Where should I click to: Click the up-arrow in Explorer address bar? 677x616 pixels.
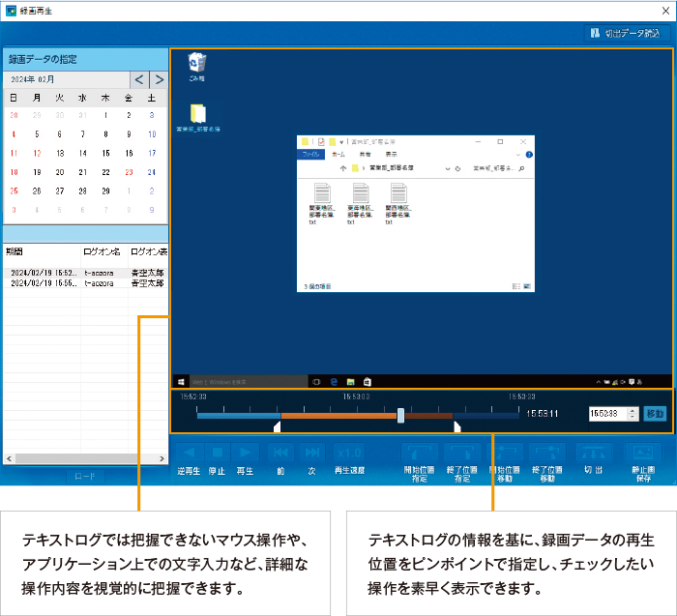coord(343,168)
